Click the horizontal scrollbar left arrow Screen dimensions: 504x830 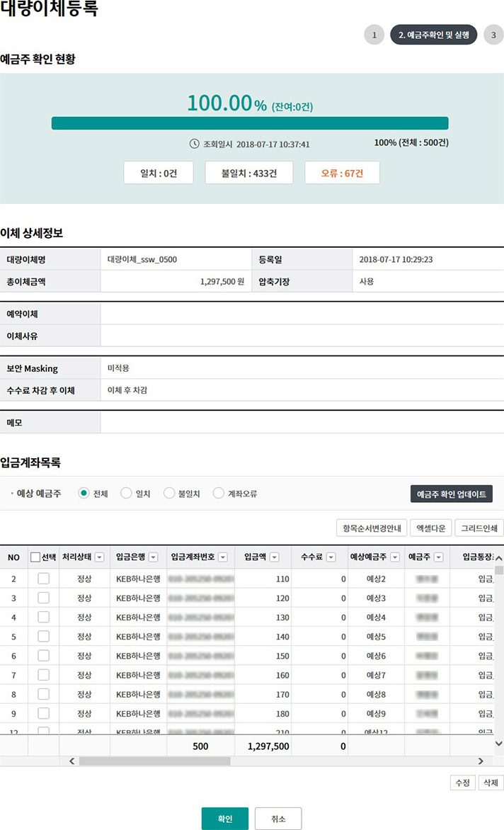click(71, 761)
